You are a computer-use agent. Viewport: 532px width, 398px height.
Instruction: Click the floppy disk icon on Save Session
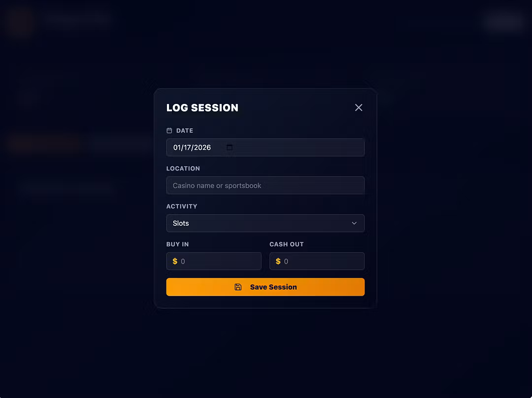click(238, 287)
